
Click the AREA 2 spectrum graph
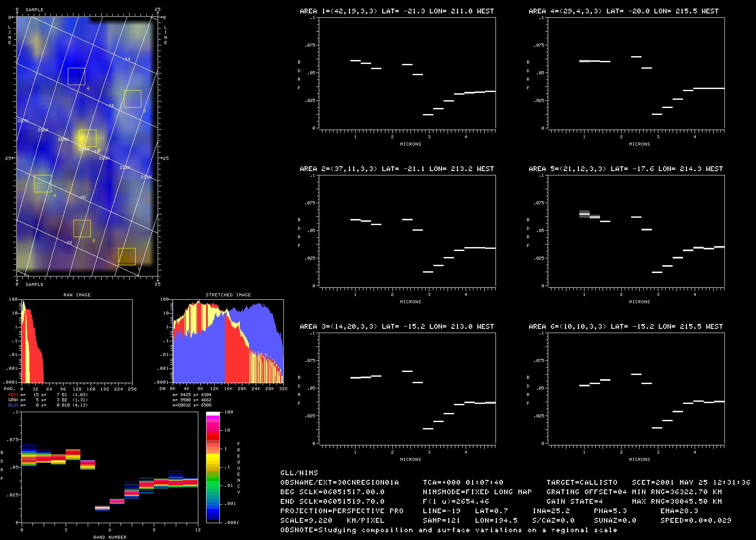click(x=407, y=230)
